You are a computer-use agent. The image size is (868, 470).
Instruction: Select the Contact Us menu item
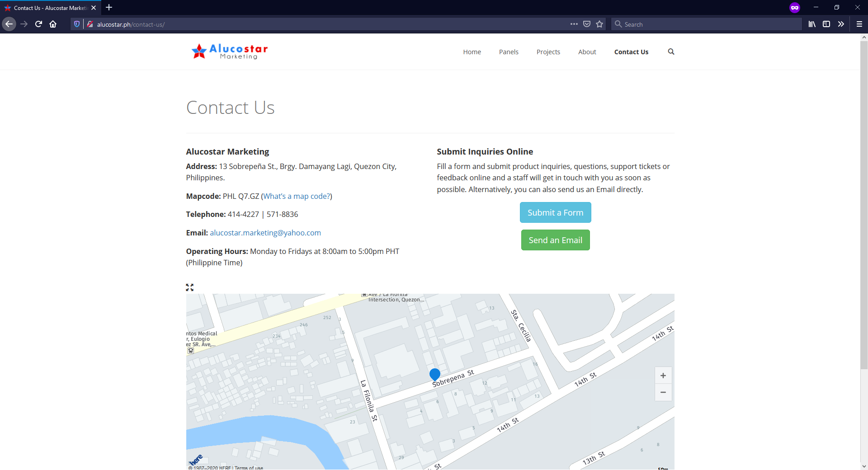click(631, 52)
